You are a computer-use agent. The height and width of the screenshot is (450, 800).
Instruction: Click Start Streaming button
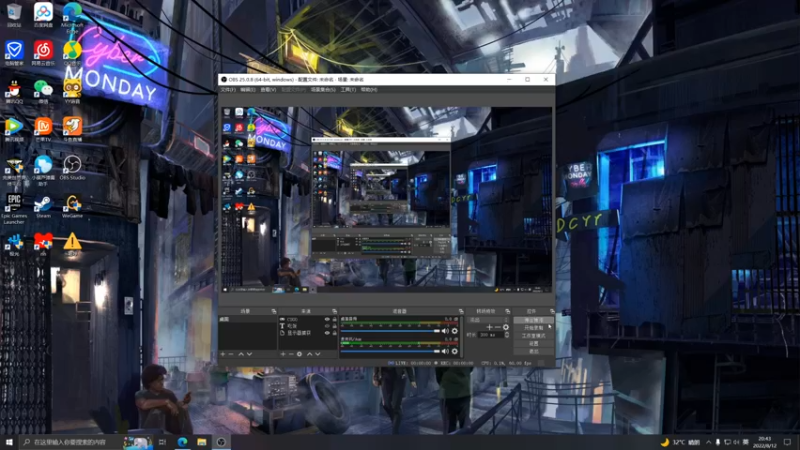(534, 320)
